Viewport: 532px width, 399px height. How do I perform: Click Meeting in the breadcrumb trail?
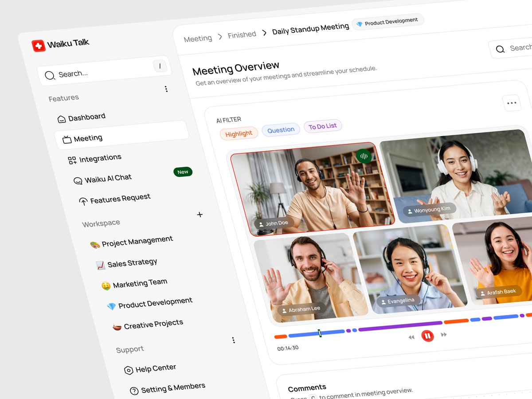click(x=198, y=38)
